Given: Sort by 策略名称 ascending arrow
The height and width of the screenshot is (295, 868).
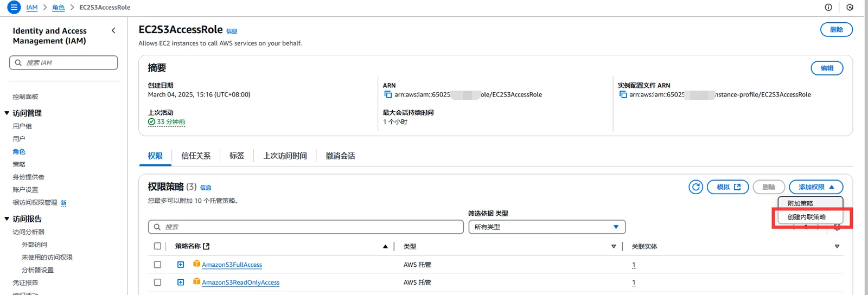Looking at the screenshot, I should click(385, 246).
